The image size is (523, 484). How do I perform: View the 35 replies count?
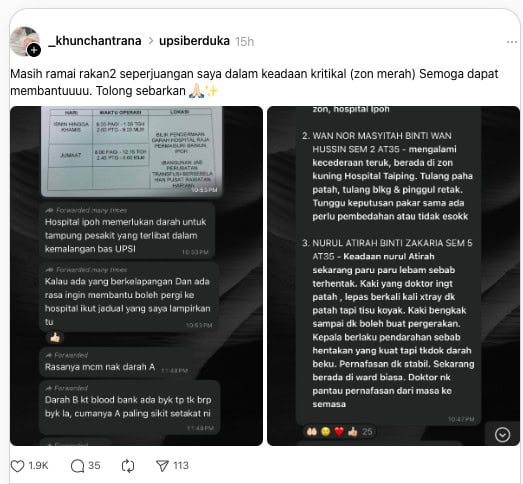94,466
